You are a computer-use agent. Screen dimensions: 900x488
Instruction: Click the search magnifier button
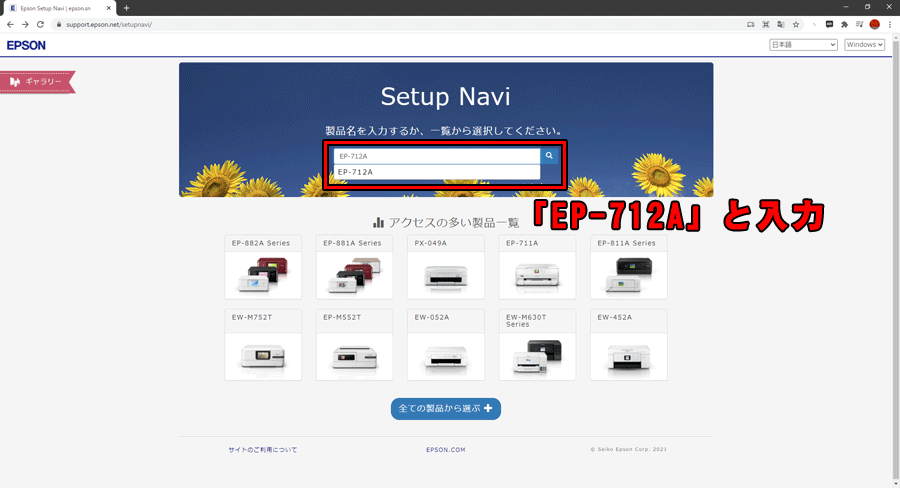549,156
